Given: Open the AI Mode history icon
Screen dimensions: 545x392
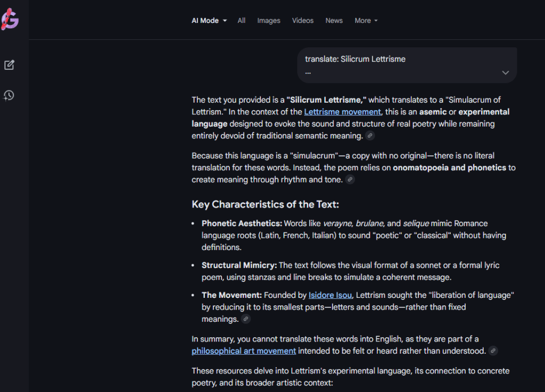Looking at the screenshot, I should point(9,96).
